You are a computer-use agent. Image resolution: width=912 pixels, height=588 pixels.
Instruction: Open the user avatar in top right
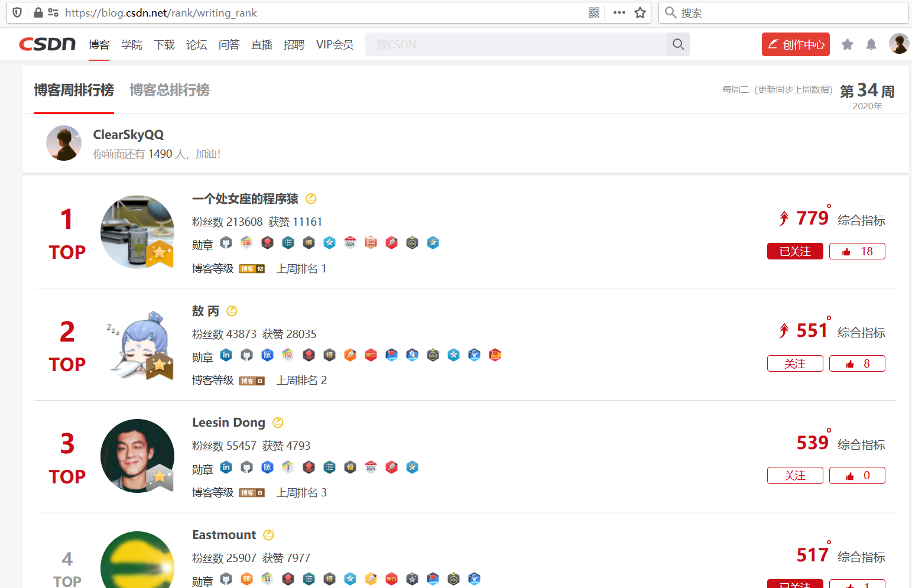tap(899, 44)
